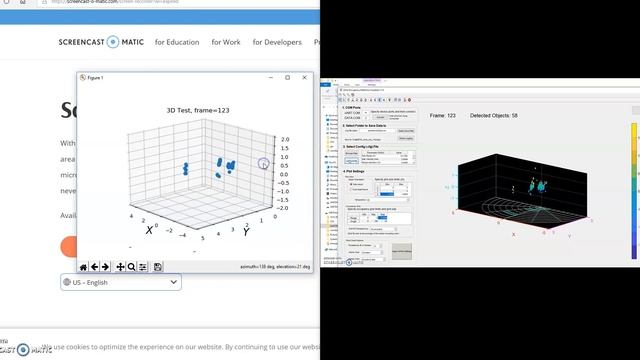640x360 pixels.
Task: Activate the Pan axes tool
Action: click(120, 267)
